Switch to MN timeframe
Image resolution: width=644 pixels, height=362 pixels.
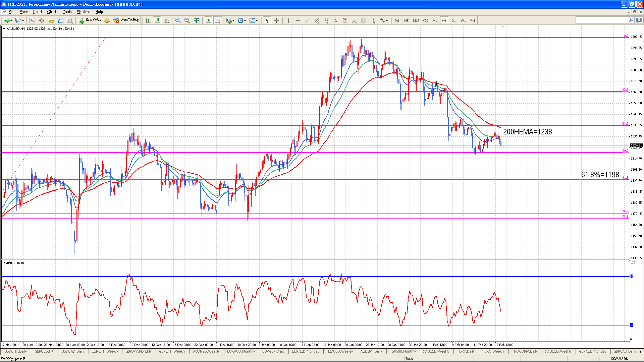[472, 20]
